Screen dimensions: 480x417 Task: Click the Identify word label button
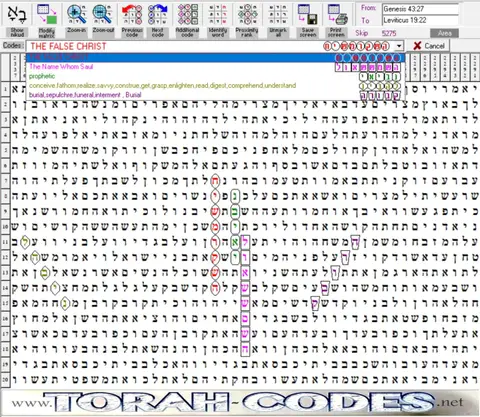pos(218,32)
